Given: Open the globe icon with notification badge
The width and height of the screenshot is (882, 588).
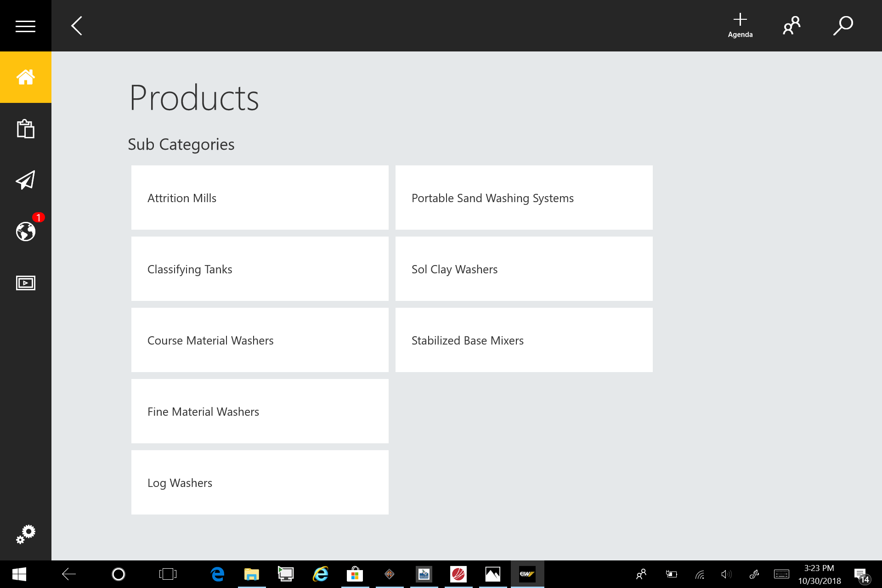Looking at the screenshot, I should pyautogui.click(x=25, y=231).
